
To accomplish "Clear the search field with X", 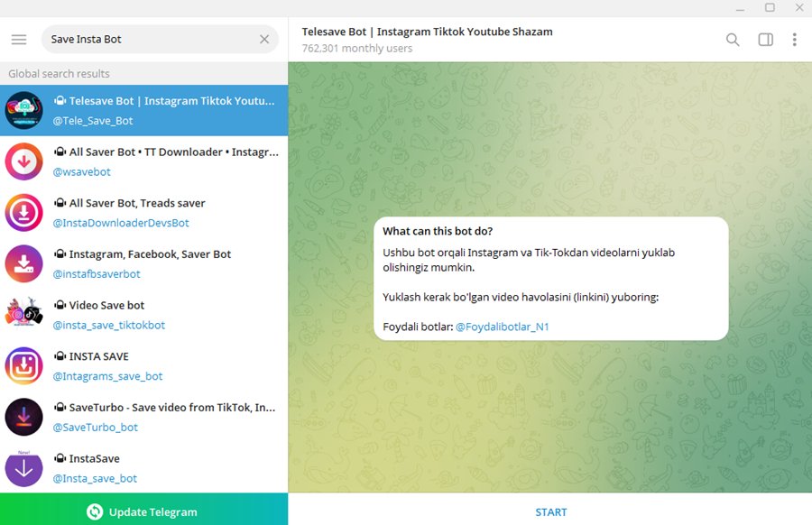I will [x=264, y=40].
